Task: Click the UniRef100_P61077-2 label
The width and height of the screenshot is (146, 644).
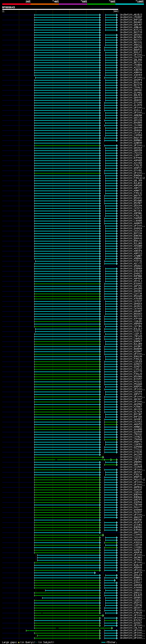Action: coord(133,480)
